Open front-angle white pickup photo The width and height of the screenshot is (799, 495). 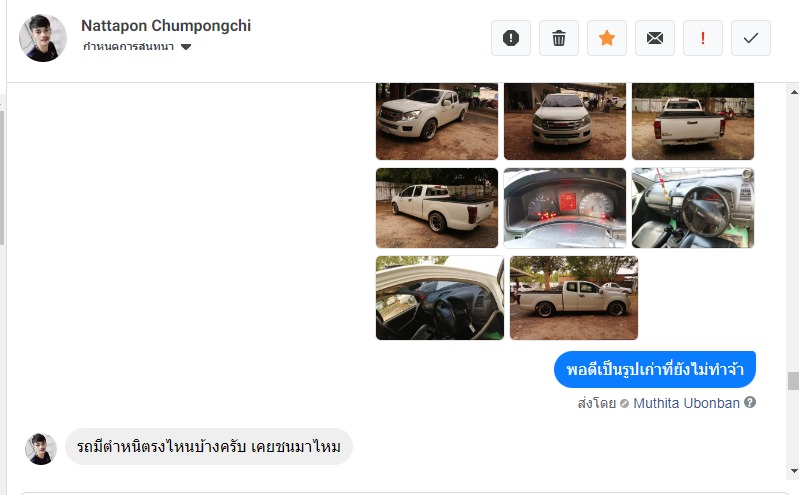coord(437,121)
